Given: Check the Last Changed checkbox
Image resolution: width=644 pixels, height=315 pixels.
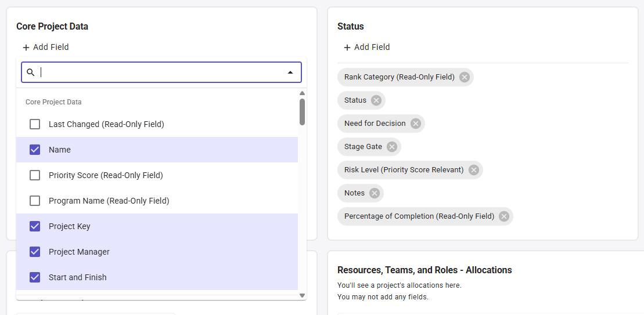Looking at the screenshot, I should 35,124.
